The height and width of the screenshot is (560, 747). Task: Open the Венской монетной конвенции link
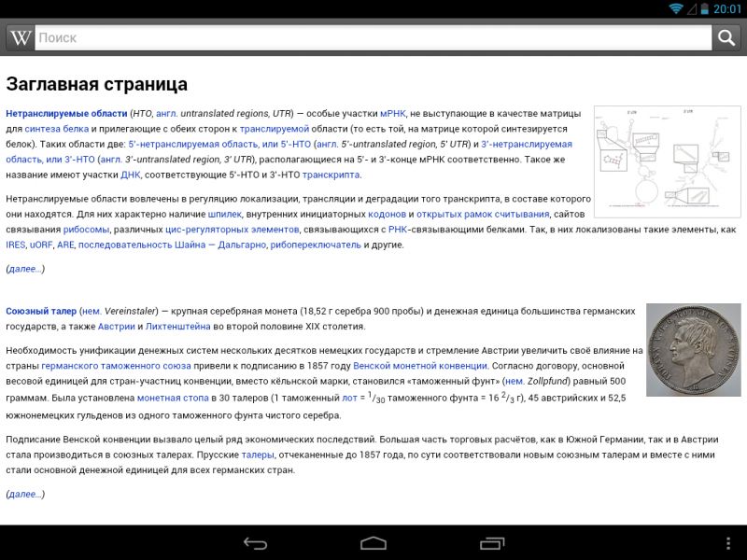(420, 366)
